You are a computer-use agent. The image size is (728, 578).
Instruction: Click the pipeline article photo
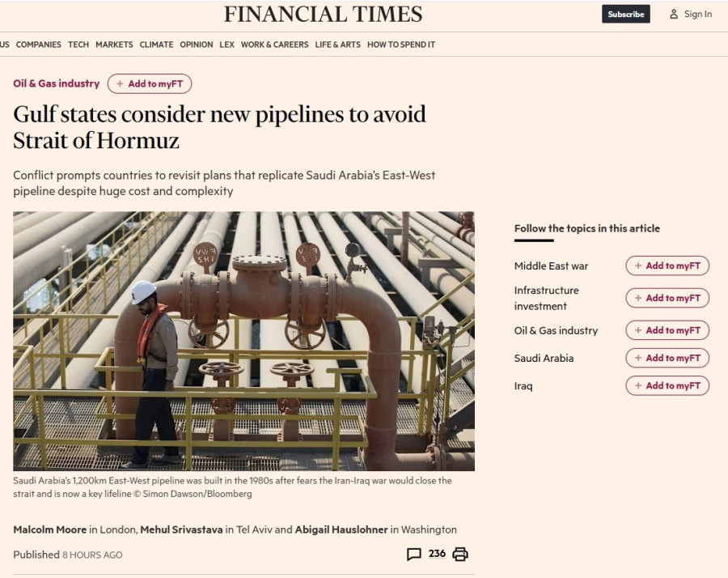click(x=244, y=340)
